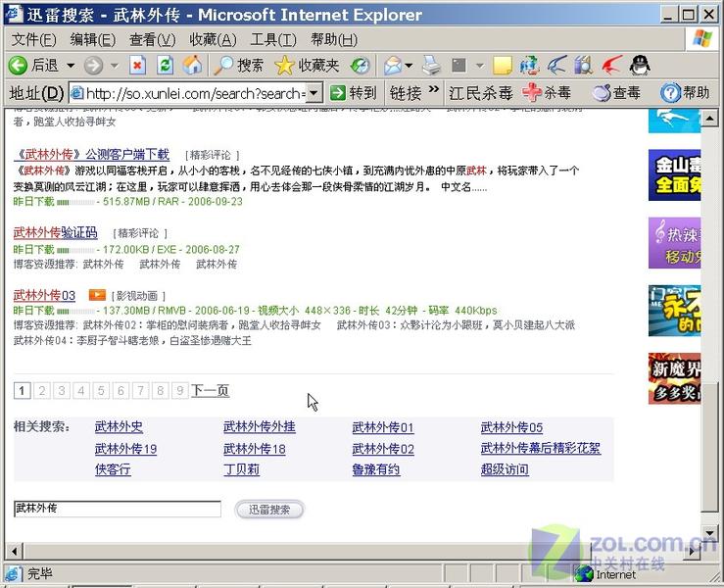
Task: Go to Home page icon
Action: tap(192, 65)
